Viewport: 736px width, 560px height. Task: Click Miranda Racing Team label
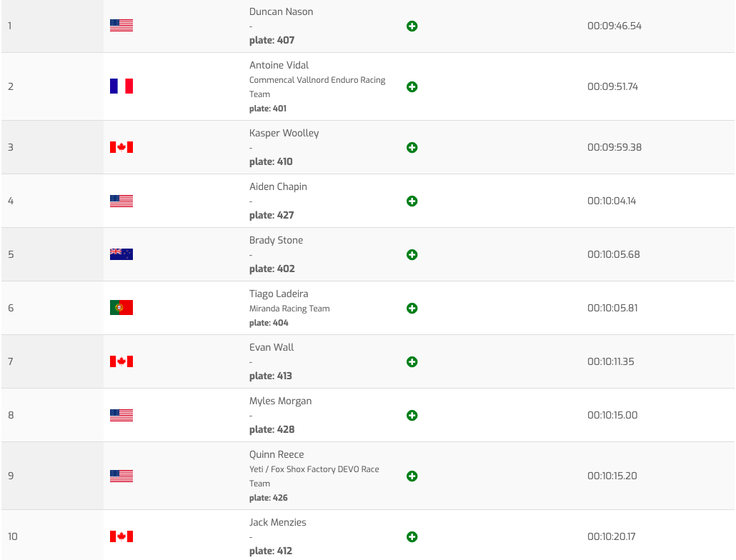pos(289,309)
